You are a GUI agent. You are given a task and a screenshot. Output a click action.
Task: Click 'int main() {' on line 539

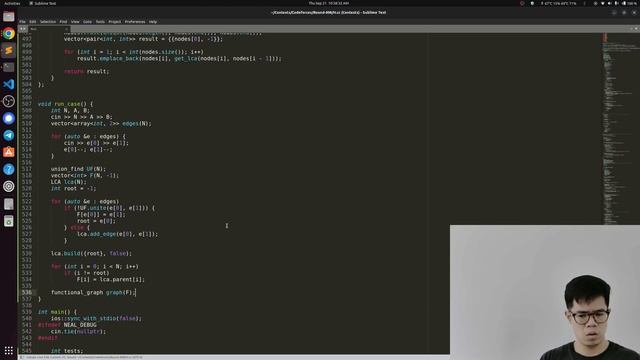tap(57, 312)
